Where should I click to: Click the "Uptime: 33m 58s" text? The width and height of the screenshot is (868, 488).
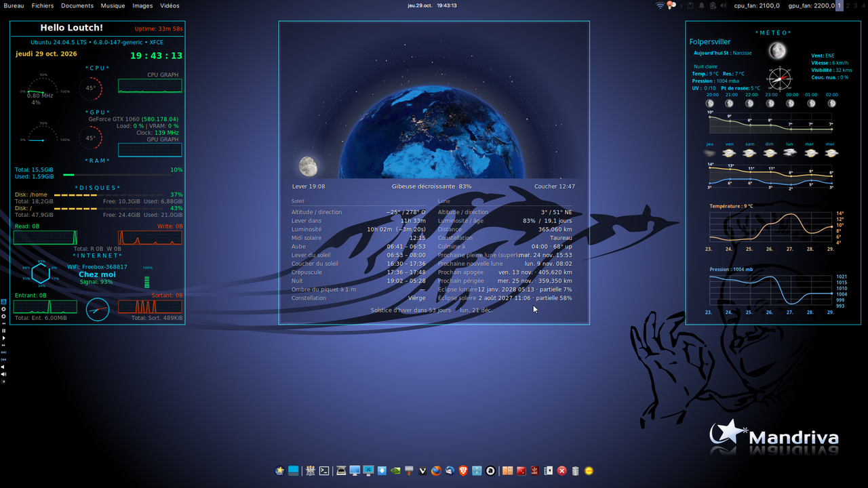[x=159, y=29]
